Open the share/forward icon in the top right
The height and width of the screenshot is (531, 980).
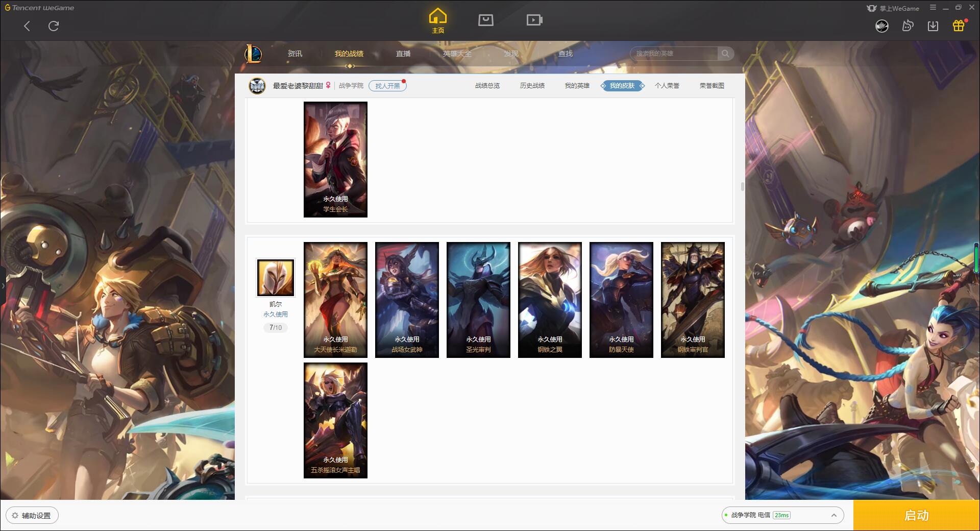[x=908, y=26]
